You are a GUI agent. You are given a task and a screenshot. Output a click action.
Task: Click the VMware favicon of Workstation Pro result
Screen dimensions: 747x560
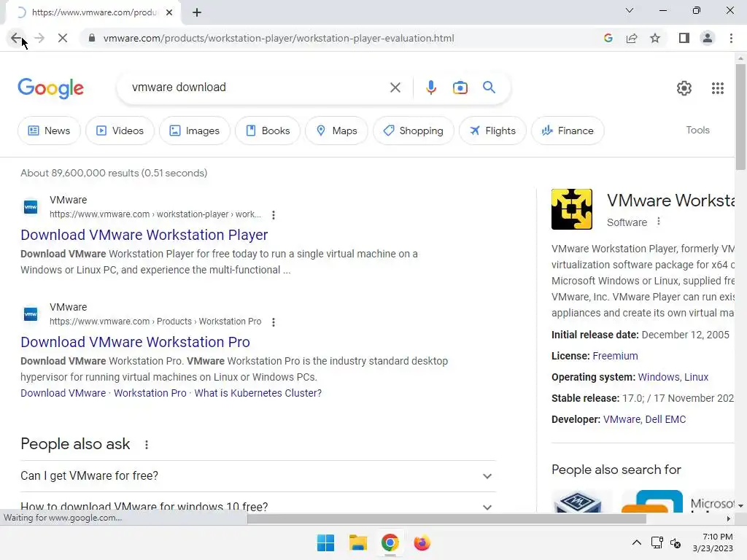31,314
